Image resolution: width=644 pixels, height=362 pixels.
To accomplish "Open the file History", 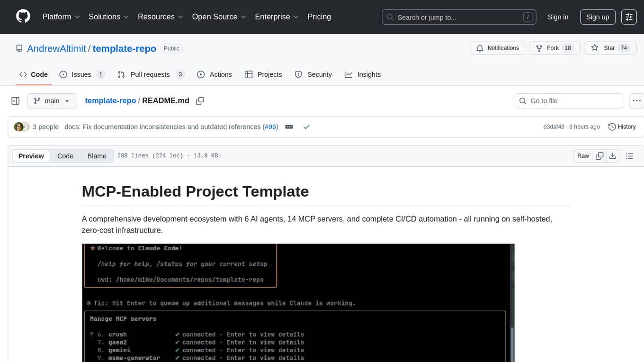I will click(622, 127).
